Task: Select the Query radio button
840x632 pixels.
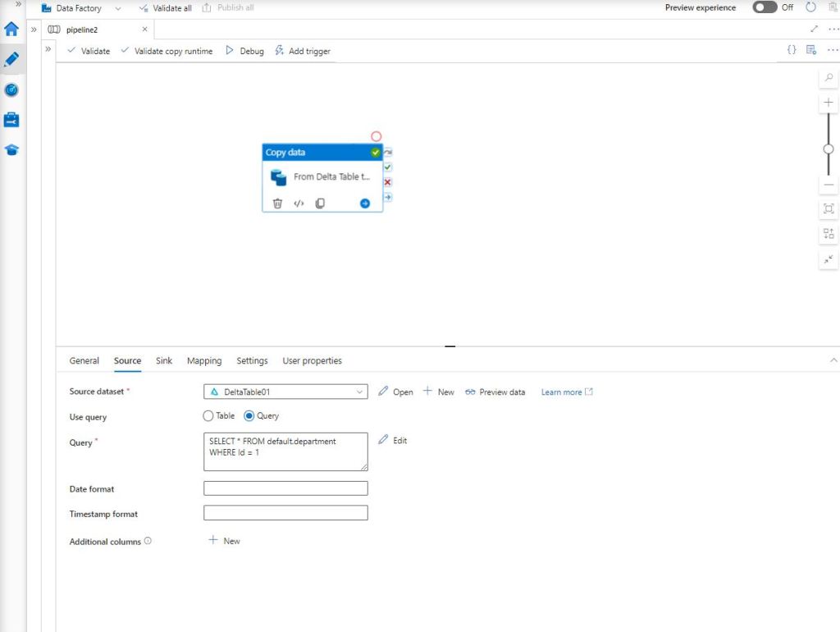Action: click(x=249, y=416)
